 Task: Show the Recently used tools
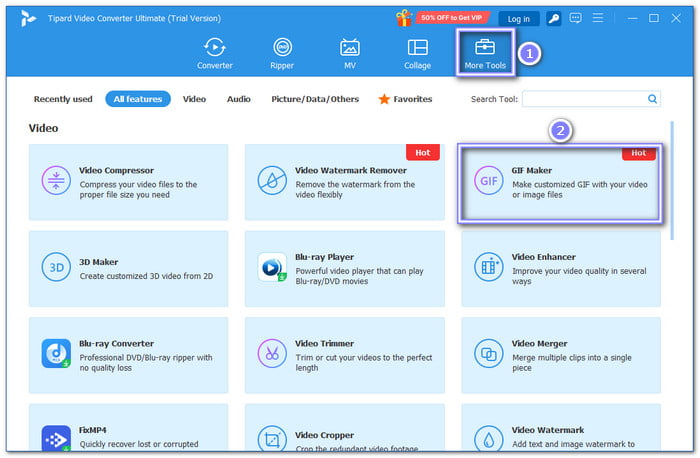pos(63,99)
